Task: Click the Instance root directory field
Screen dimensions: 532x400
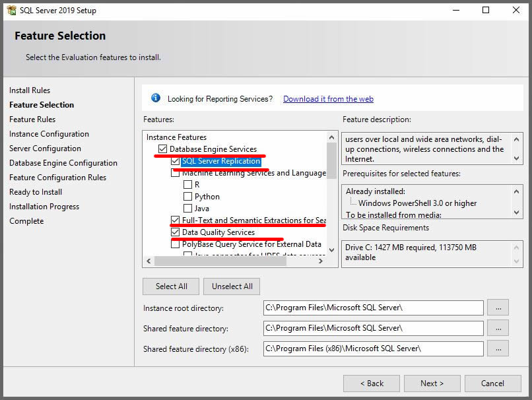Action: point(373,308)
